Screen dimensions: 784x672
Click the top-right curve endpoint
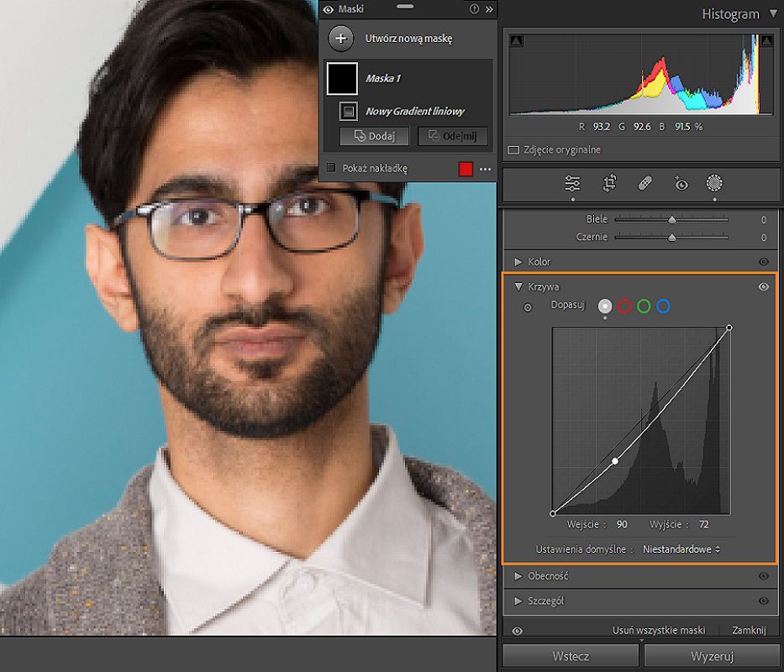[x=729, y=328]
